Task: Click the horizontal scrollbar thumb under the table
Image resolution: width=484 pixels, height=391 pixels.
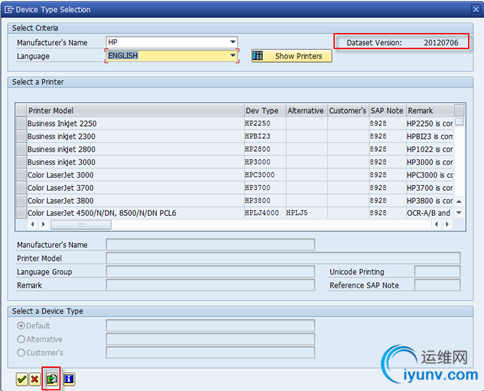Action: [x=81, y=225]
